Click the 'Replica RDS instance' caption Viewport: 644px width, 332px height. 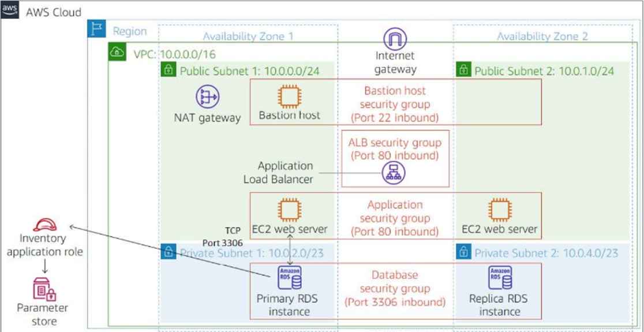point(500,305)
